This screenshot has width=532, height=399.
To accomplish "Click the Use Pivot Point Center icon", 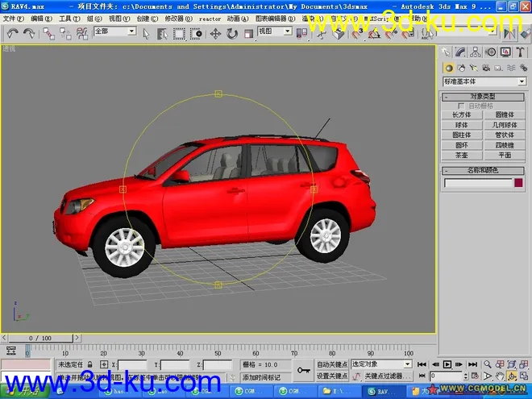I will tap(301, 33).
